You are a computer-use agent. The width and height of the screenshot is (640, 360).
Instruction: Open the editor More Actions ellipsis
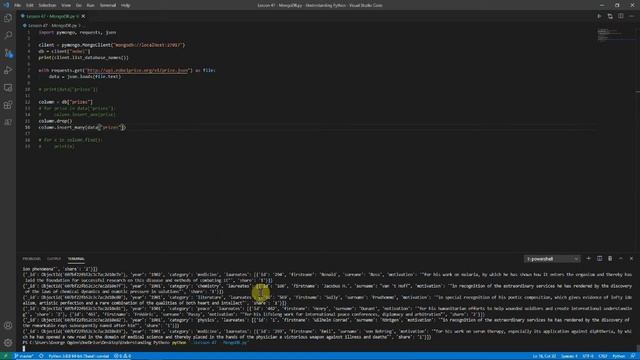(631, 16)
